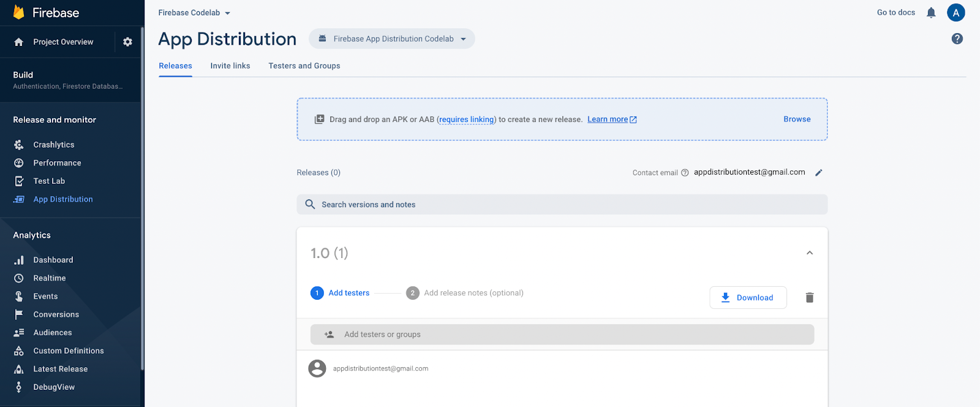Click Browse to upload an APK
The image size is (980, 407).
tap(797, 119)
